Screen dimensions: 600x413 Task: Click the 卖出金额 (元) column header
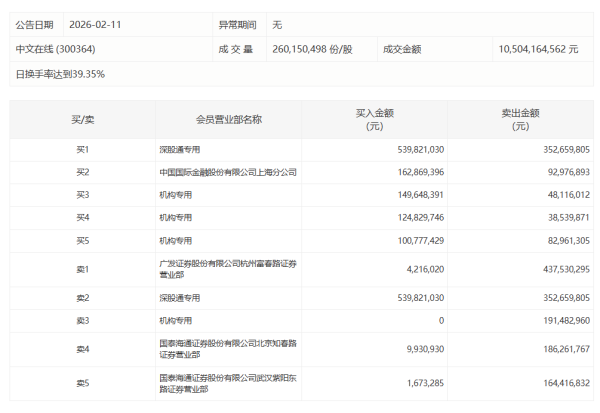[x=520, y=119]
